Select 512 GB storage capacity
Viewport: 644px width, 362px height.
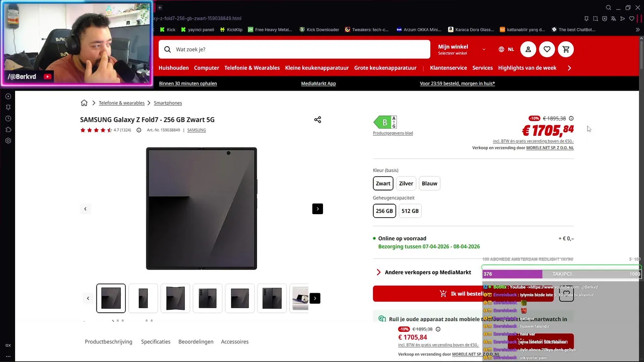[410, 211]
